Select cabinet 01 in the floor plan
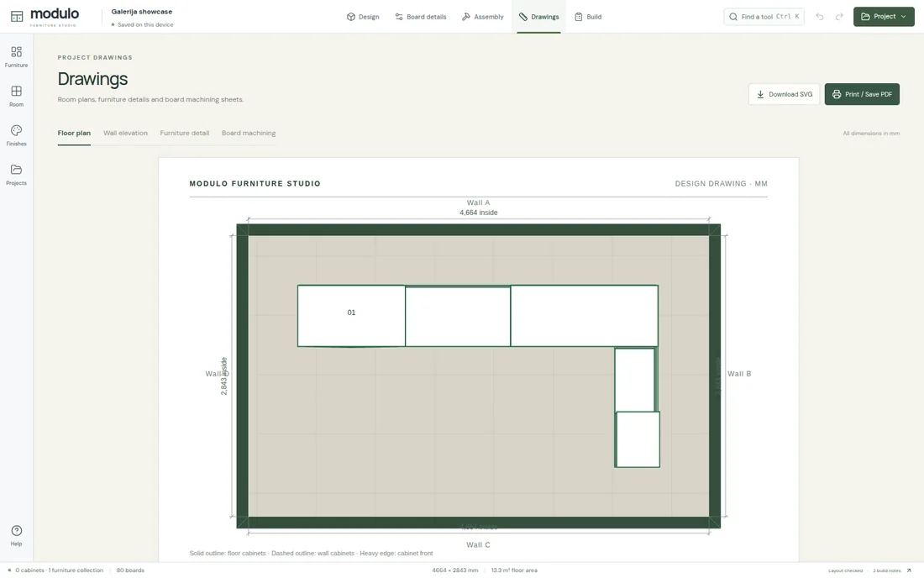924x578 pixels. (x=351, y=316)
